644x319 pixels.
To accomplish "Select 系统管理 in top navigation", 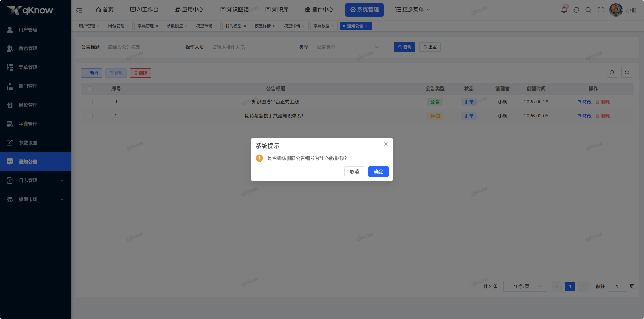I will pyautogui.click(x=364, y=10).
